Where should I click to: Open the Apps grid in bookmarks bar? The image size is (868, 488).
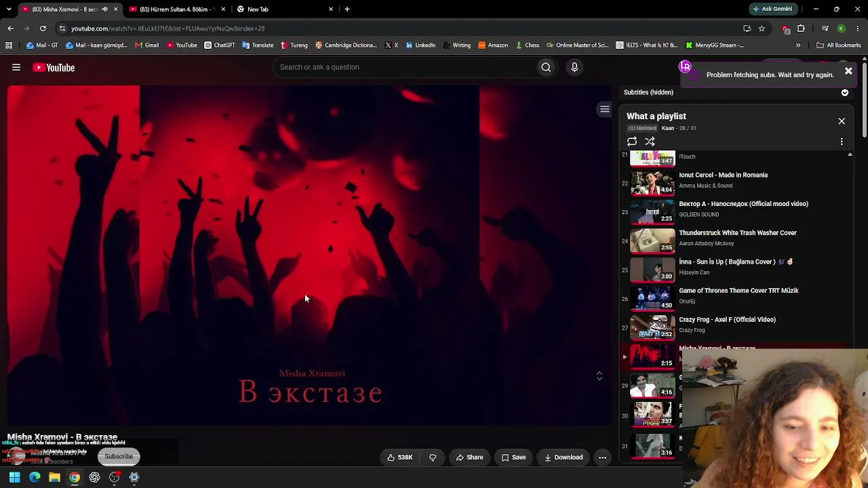click(x=9, y=45)
